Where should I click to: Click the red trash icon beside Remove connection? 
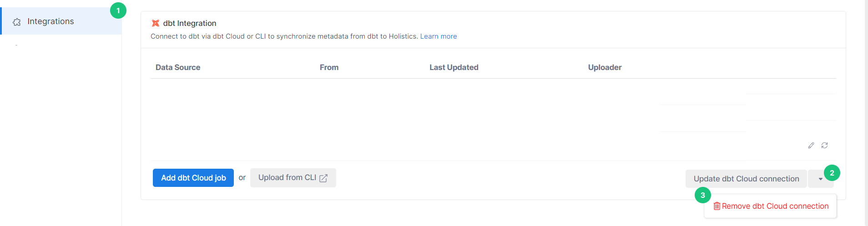click(x=717, y=206)
